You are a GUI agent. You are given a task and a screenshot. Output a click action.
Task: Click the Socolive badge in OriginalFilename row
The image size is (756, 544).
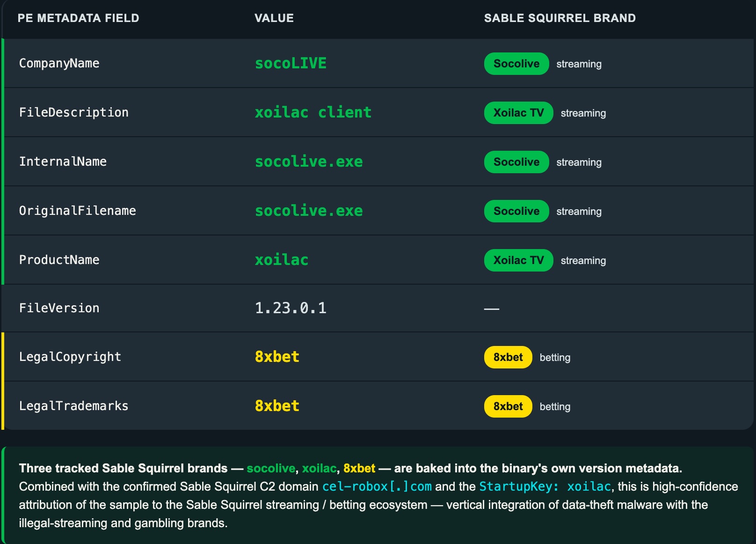tap(516, 211)
